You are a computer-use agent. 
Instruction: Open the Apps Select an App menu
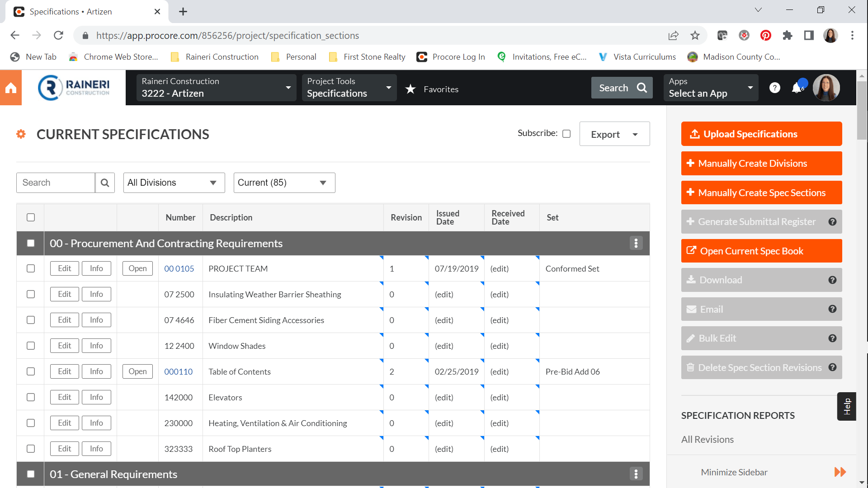pyautogui.click(x=711, y=88)
